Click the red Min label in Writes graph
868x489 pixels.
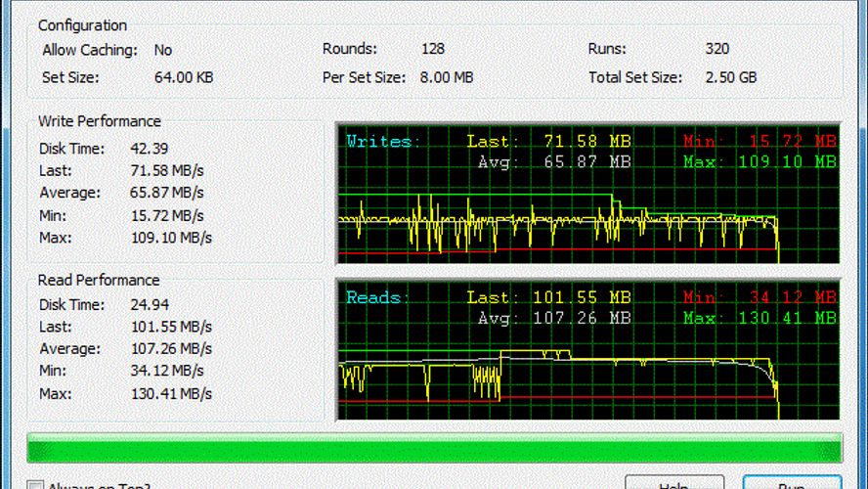click(x=699, y=142)
